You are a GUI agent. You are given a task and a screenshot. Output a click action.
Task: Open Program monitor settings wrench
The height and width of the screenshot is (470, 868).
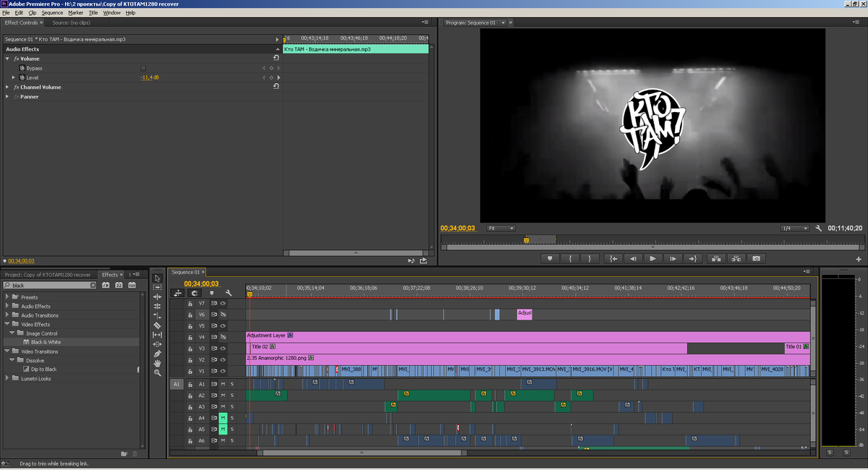818,228
